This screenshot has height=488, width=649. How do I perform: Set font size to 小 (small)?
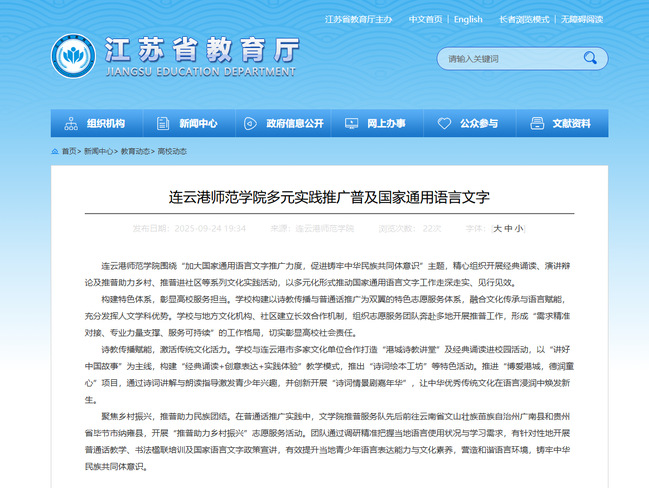click(x=519, y=228)
